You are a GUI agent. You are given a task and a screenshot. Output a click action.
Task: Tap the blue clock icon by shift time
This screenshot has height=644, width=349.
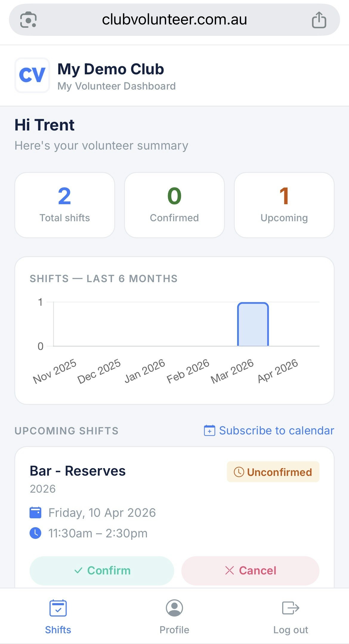point(35,533)
